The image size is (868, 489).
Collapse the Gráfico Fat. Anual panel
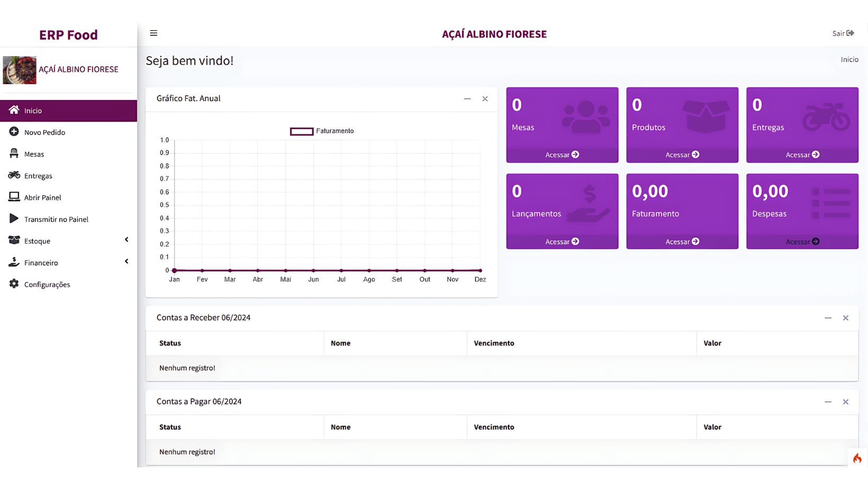click(467, 99)
